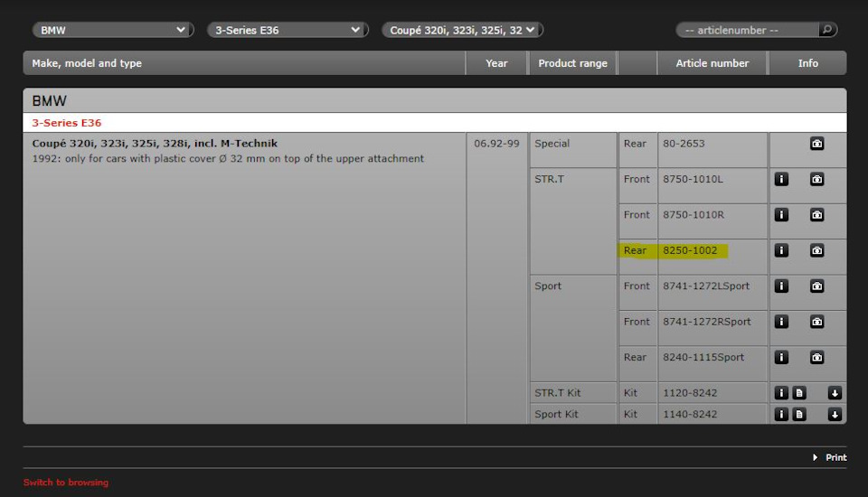This screenshot has width=868, height=497.
Task: Click the 1992 plastic cover note
Action: pyautogui.click(x=228, y=158)
